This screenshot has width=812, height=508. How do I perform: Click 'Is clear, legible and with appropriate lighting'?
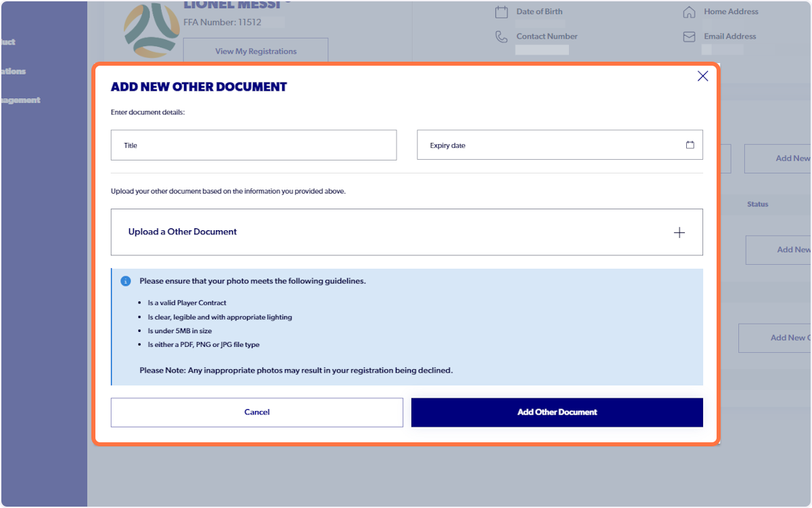click(x=220, y=317)
